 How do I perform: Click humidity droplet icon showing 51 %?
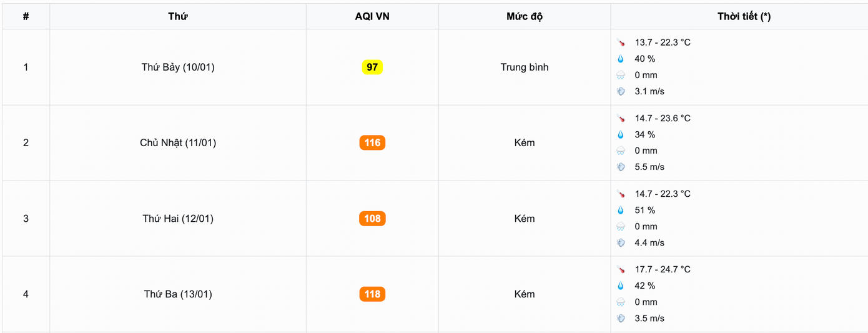(x=621, y=210)
